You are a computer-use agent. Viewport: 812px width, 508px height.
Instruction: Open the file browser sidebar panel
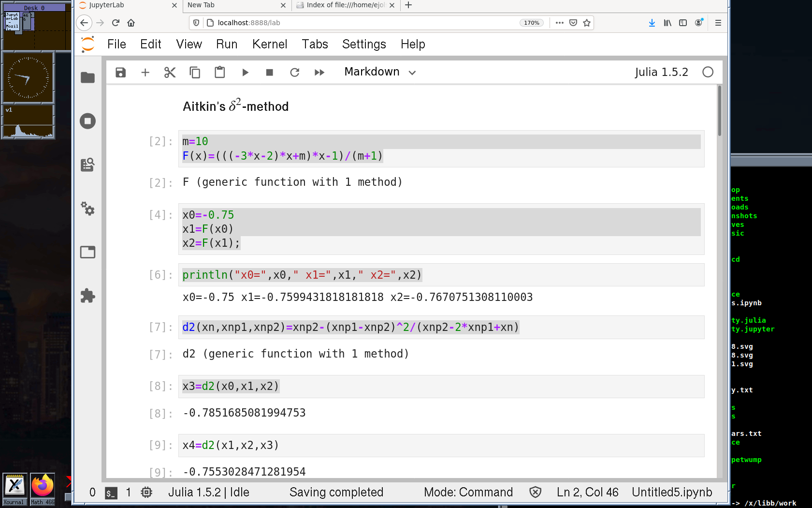[x=87, y=77]
